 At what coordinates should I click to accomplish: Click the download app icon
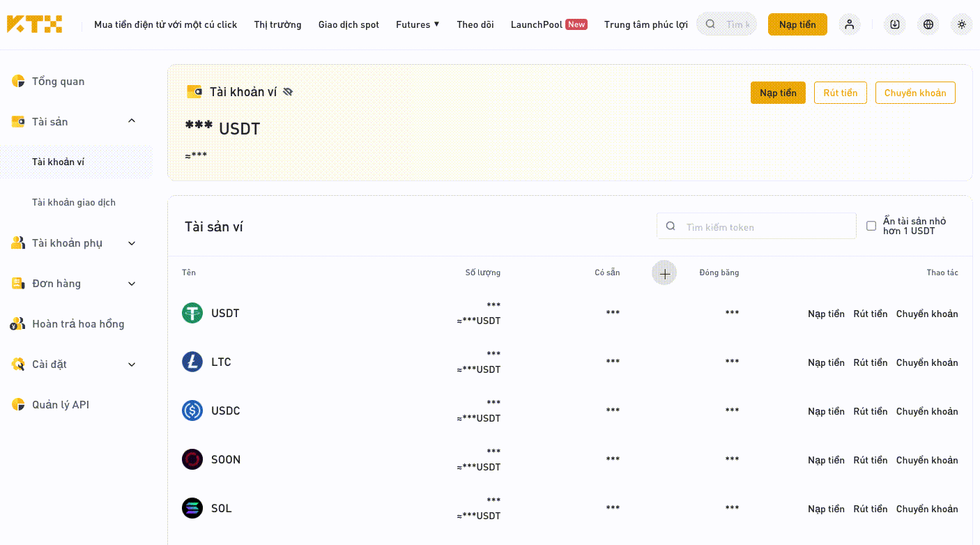[x=895, y=24]
